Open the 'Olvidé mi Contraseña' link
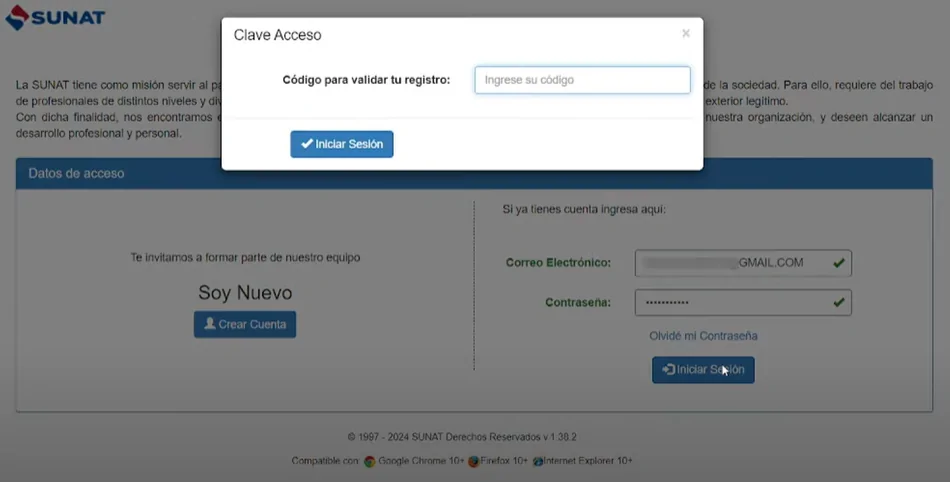 703,336
